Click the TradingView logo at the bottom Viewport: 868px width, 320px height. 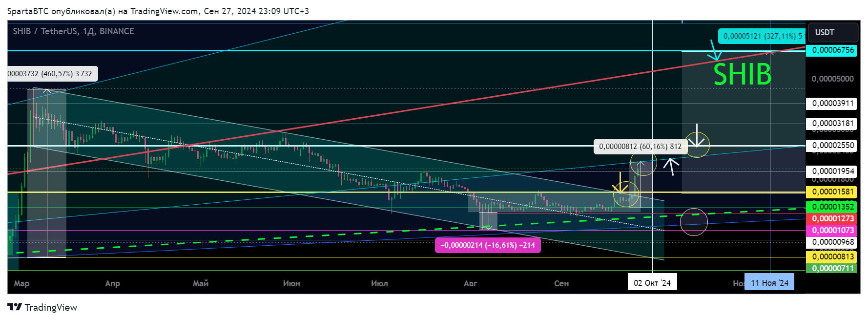pos(42,307)
